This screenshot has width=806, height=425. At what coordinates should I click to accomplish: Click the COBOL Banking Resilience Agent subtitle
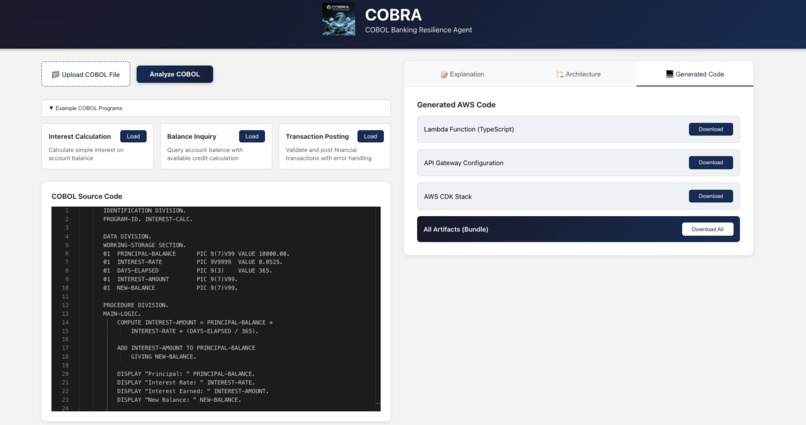click(418, 30)
